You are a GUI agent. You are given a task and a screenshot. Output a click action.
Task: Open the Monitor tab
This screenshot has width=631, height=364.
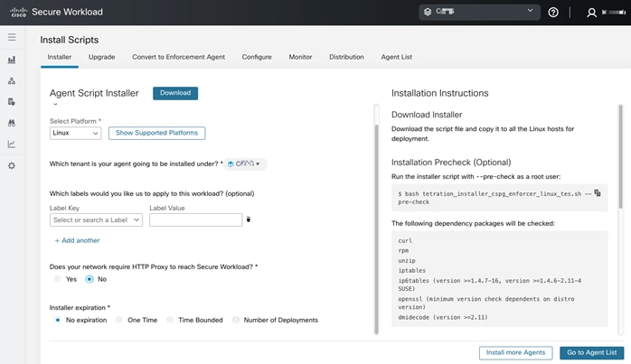300,57
